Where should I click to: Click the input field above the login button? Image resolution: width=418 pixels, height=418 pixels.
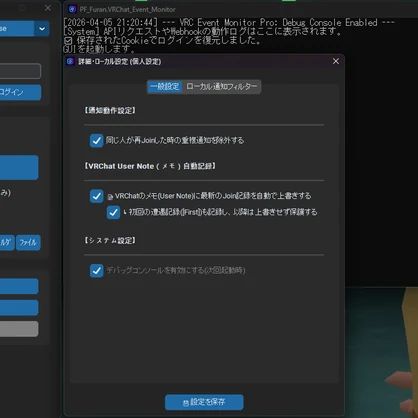(x=20, y=71)
